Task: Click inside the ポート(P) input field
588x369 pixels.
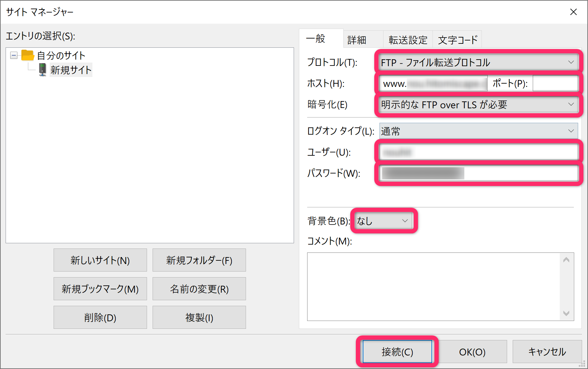Action: pyautogui.click(x=555, y=83)
